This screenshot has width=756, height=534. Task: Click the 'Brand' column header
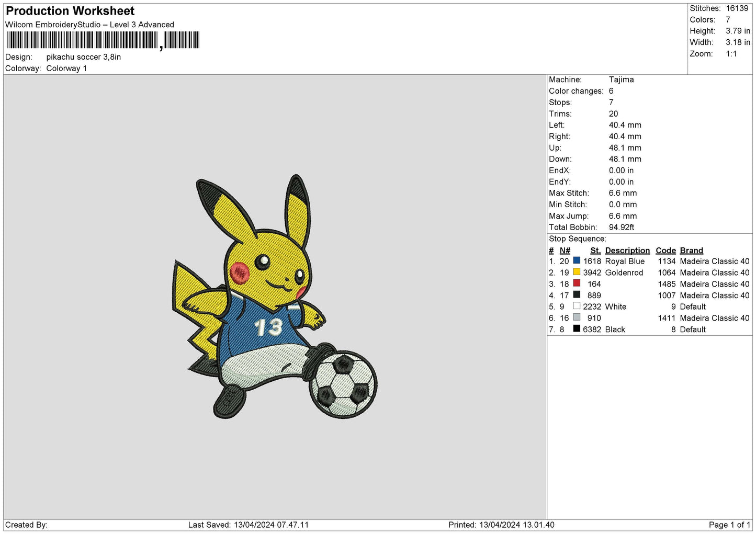pyautogui.click(x=692, y=251)
